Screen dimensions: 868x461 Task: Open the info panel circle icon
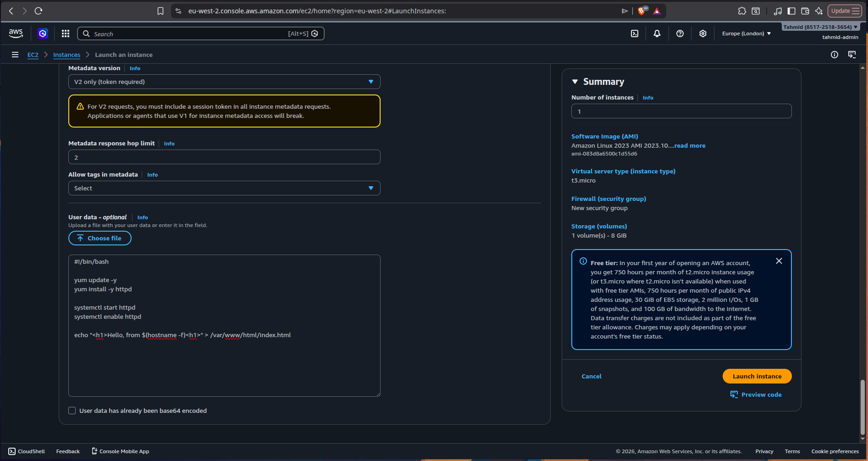pyautogui.click(x=835, y=55)
